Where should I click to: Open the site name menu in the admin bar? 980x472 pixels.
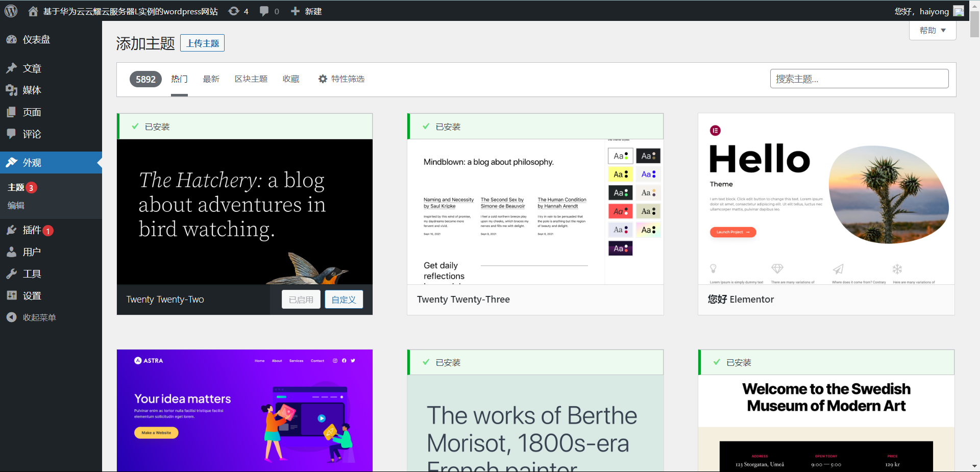123,11
